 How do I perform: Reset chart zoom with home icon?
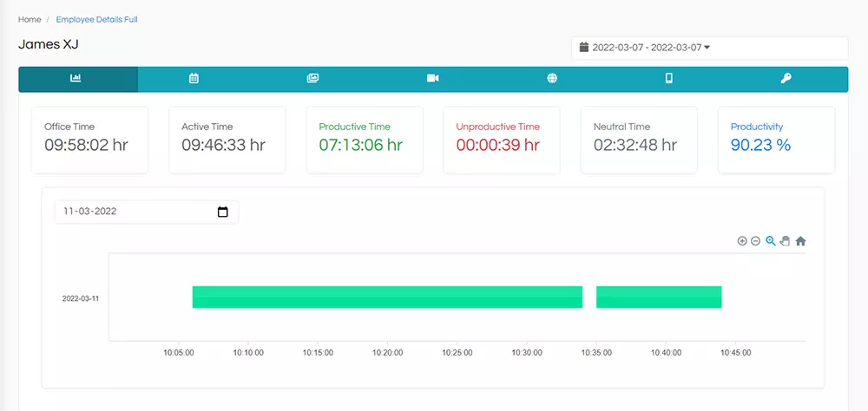tap(800, 241)
